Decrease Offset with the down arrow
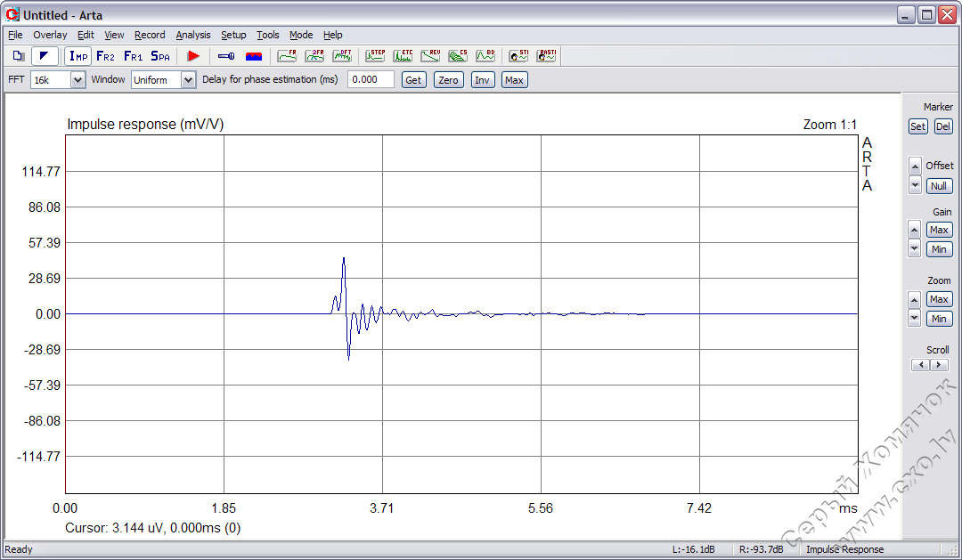 tap(915, 184)
